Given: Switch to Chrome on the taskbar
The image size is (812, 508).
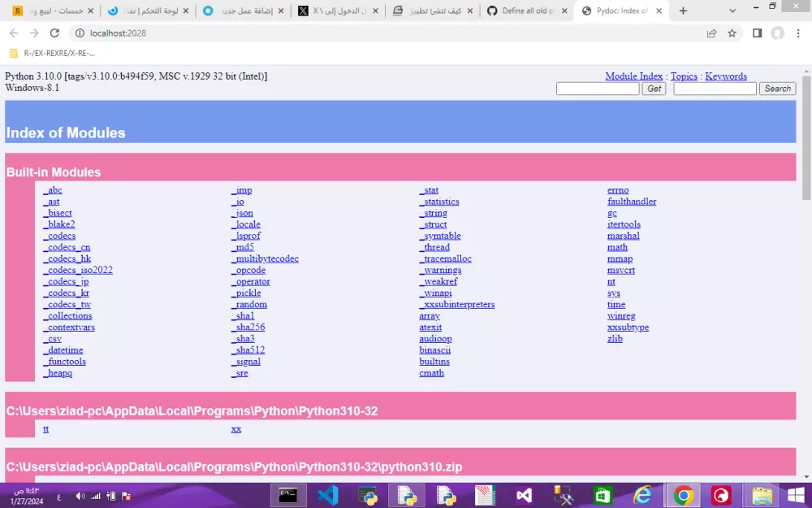Looking at the screenshot, I should 683,496.
